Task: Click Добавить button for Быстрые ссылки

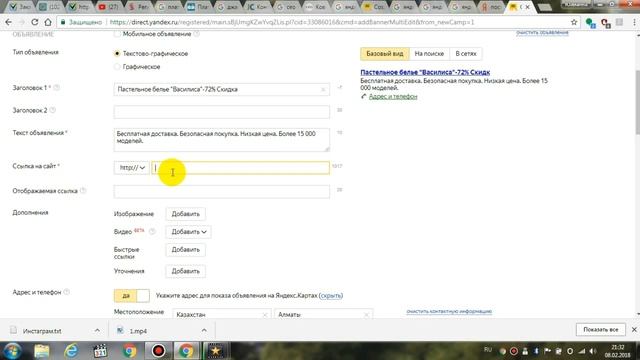Action: pos(185,249)
